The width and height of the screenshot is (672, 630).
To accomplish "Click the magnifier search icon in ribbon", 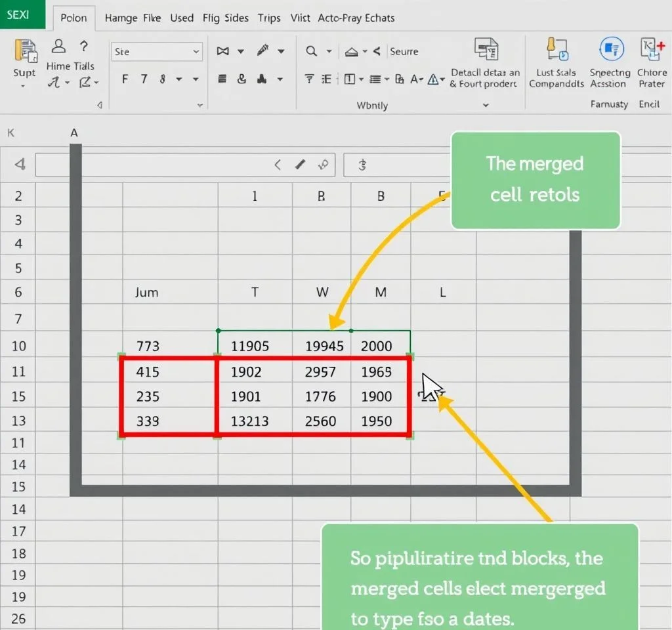I will tap(311, 51).
